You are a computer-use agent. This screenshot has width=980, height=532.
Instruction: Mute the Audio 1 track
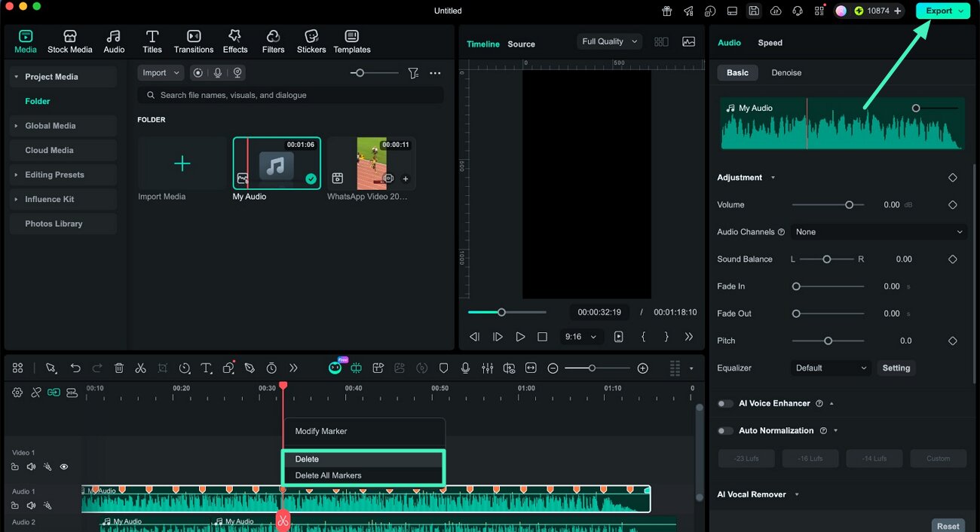click(x=31, y=506)
